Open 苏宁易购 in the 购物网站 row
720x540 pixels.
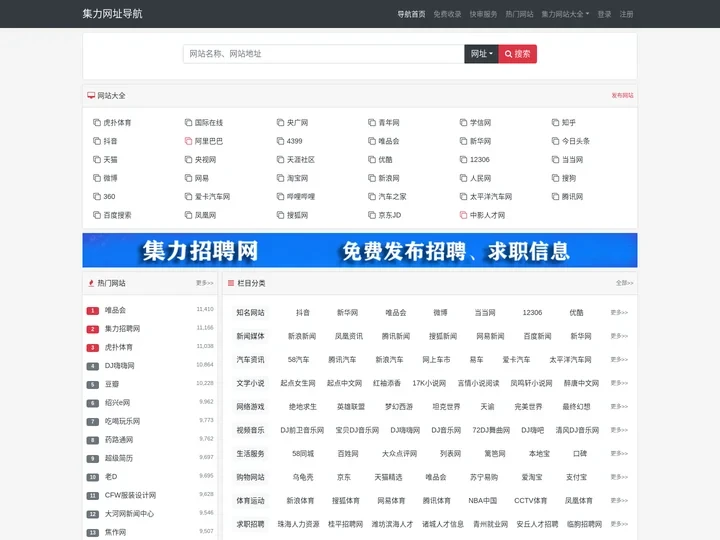(x=484, y=477)
